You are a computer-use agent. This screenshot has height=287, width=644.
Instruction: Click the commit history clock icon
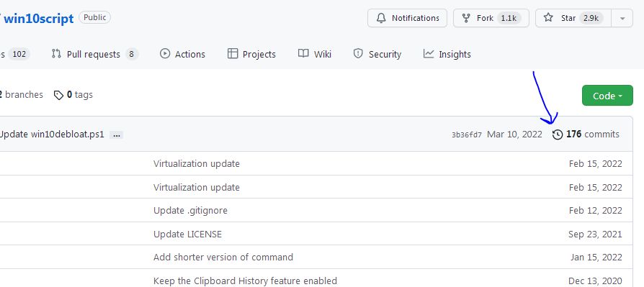tap(558, 135)
